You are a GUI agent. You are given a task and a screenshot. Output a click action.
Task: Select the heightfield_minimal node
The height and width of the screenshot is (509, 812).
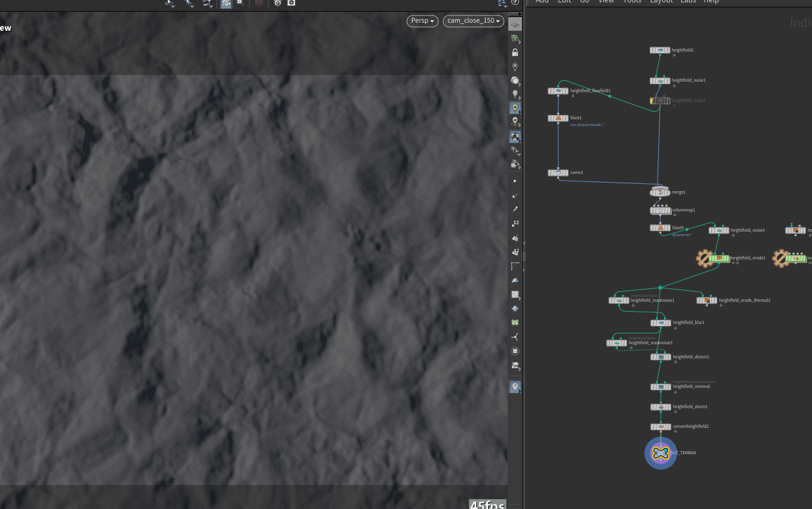tap(661, 387)
